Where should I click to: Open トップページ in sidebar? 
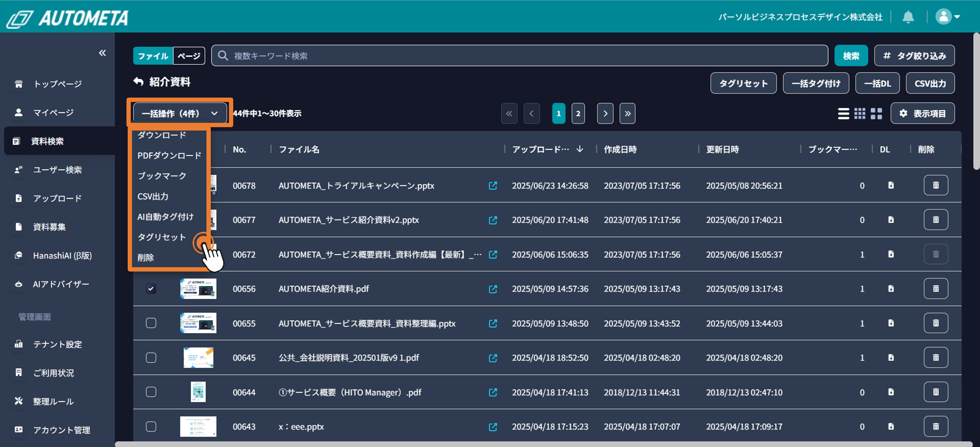[57, 84]
